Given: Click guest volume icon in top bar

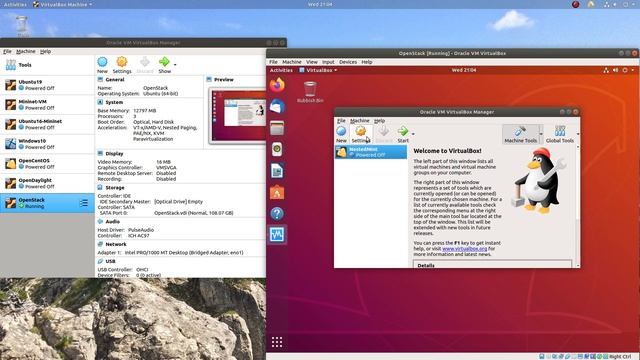Looking at the screenshot, I should (615, 70).
